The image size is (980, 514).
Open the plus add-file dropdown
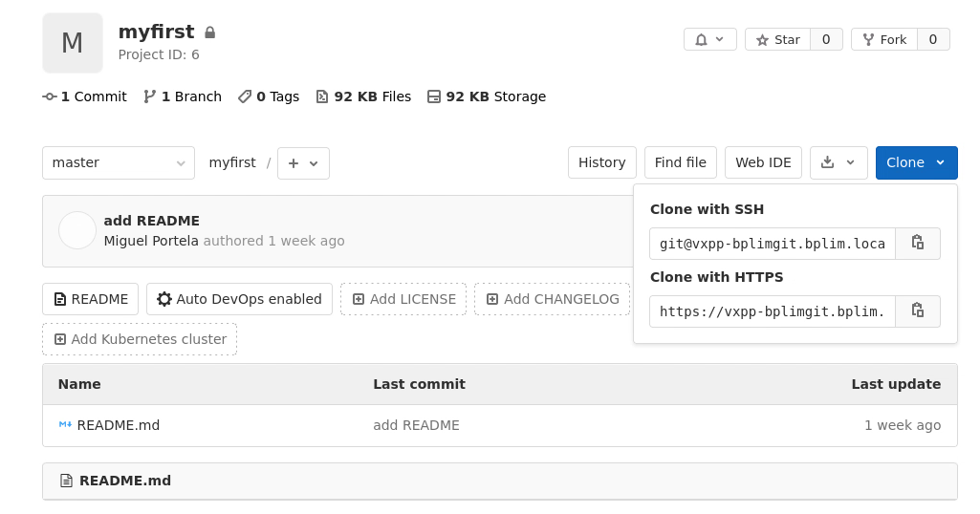(x=303, y=163)
